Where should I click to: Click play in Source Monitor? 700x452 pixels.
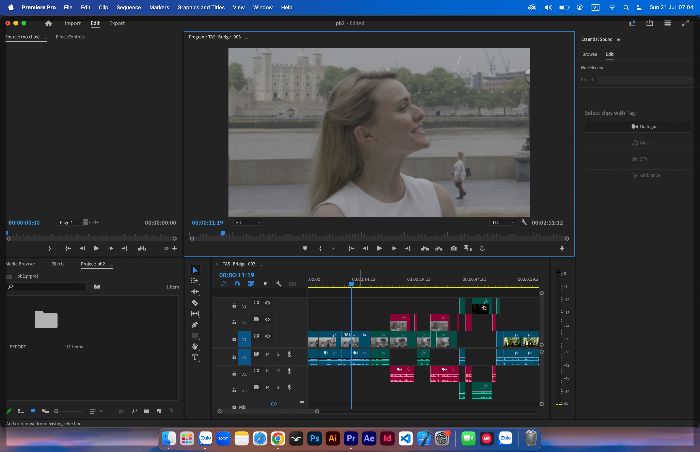96,248
